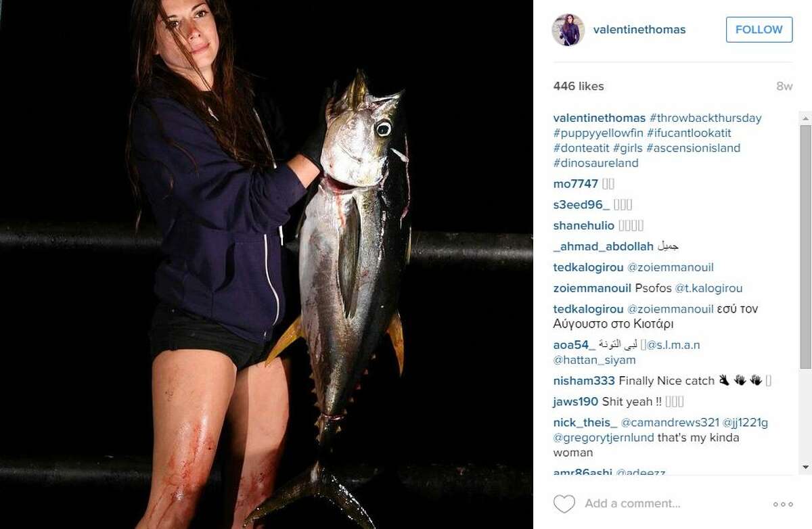Follow the valentinethomas account
Viewport: 812px width, 529px height.
pos(759,30)
